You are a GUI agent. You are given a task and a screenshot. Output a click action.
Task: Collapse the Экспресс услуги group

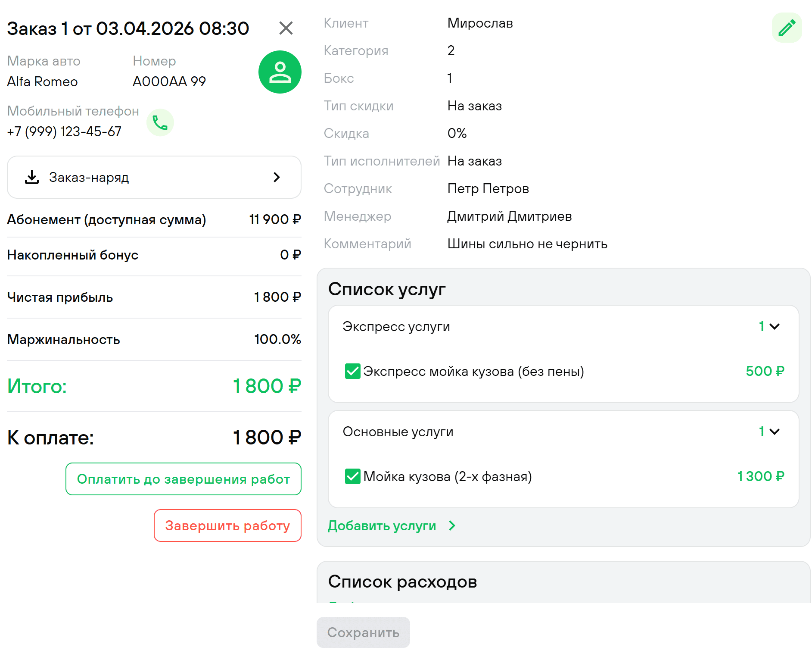point(774,326)
